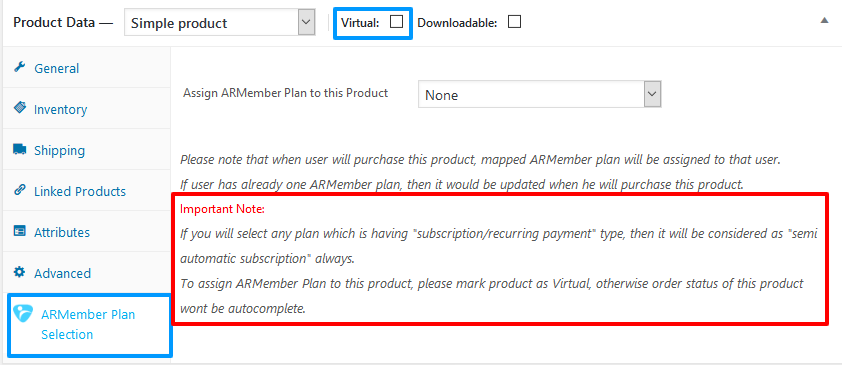Screen dimensions: 842x365
Task: Collapse the Product Data panel with the arrow
Action: coord(824,20)
